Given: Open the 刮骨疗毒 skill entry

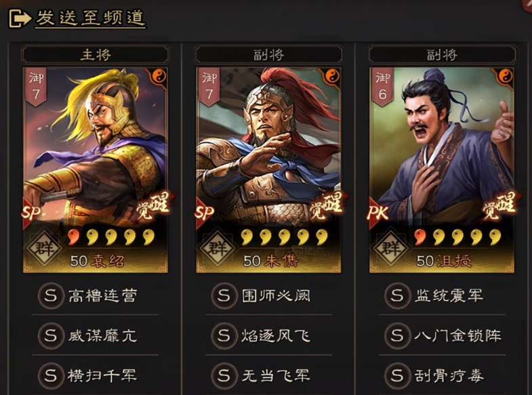Looking at the screenshot, I should pos(442,375).
